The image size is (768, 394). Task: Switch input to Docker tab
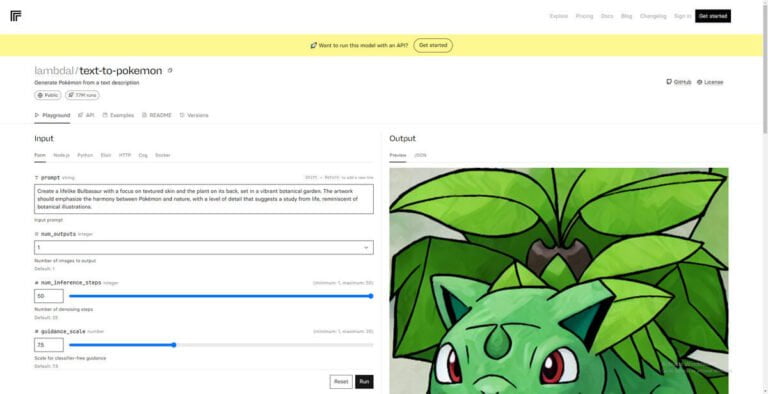[x=163, y=155]
